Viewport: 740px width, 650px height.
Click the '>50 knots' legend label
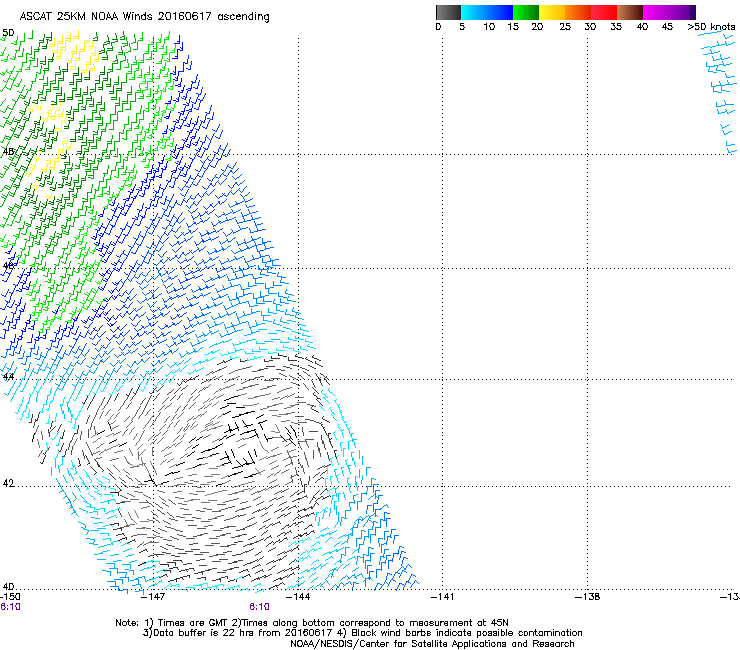tap(711, 27)
